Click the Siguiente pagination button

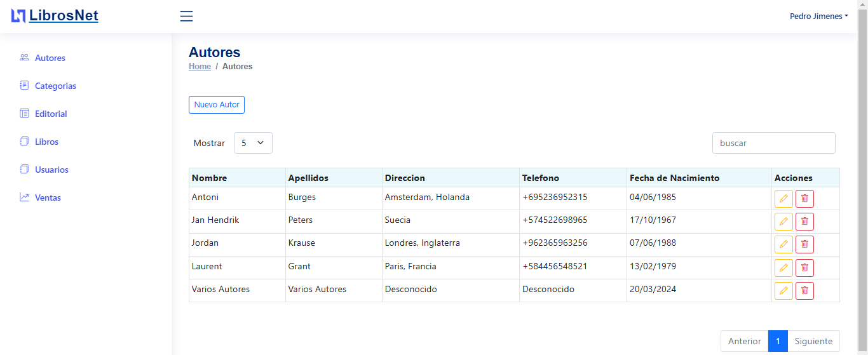pos(813,341)
